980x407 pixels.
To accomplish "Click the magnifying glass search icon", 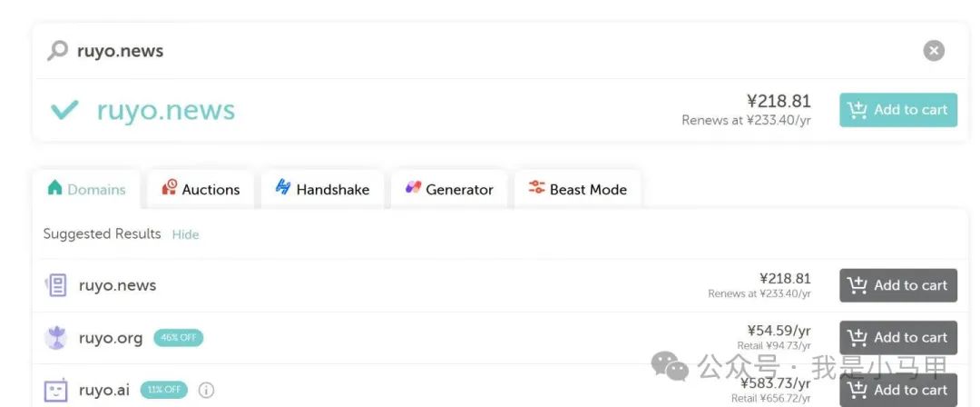I will tap(57, 51).
